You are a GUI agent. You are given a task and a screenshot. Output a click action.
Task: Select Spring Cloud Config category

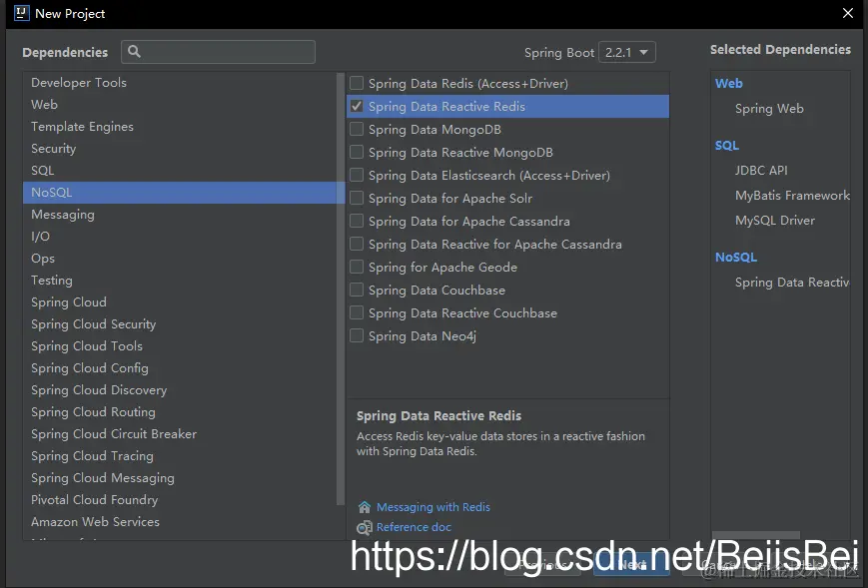coord(180,367)
